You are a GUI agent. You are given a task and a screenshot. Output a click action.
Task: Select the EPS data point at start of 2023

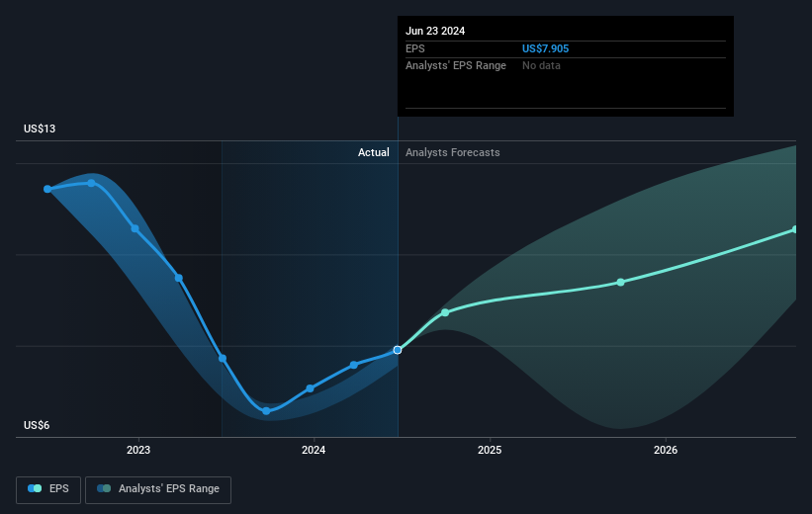point(135,228)
